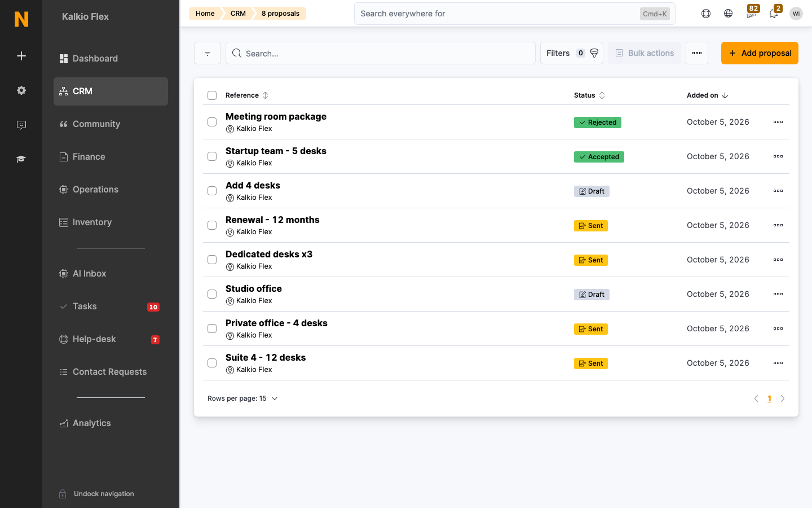Open the Startup team - 5 desks proposal
Viewport: 812px width, 508px height.
[x=276, y=151]
